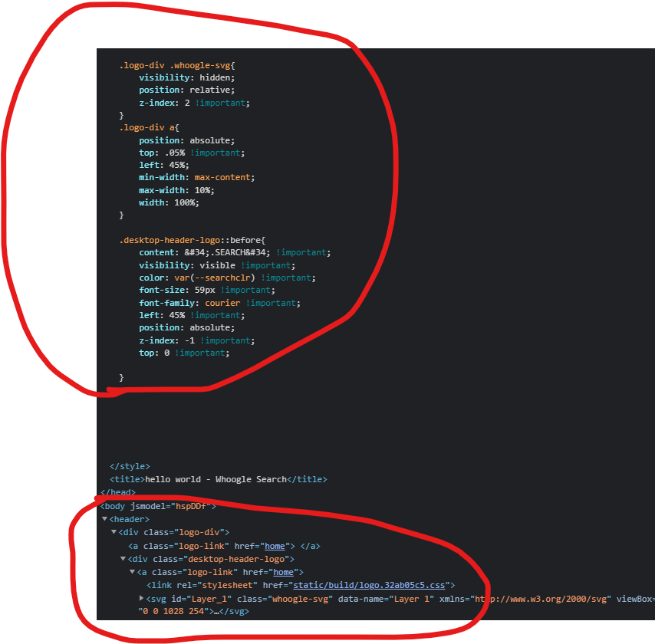Collapse the header element node
Screen dimensions: 655x644
coord(104,519)
